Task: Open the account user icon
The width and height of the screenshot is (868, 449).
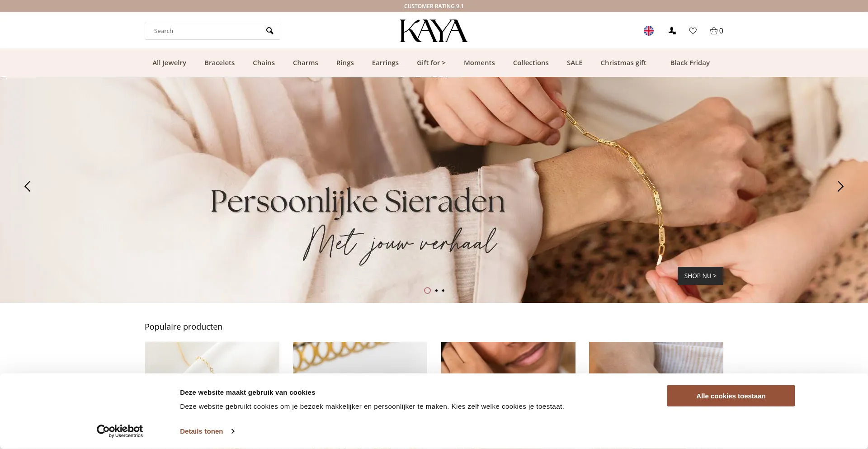Action: (672, 31)
